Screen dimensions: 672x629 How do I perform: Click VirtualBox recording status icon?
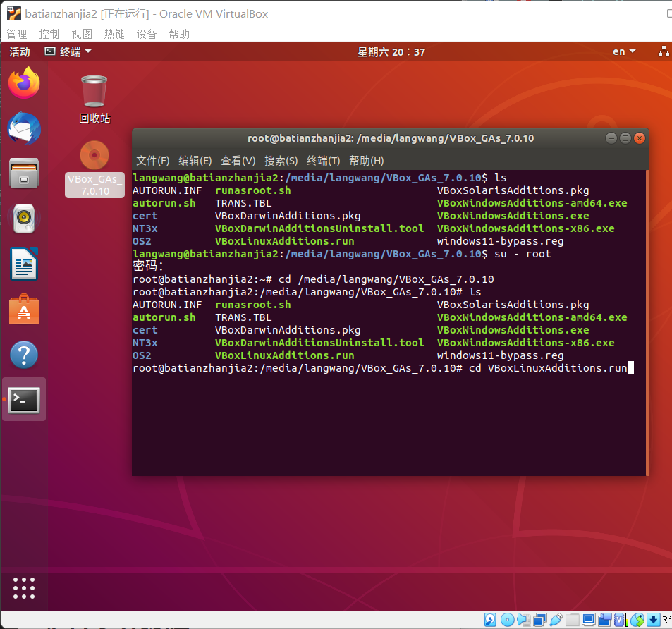click(x=605, y=620)
